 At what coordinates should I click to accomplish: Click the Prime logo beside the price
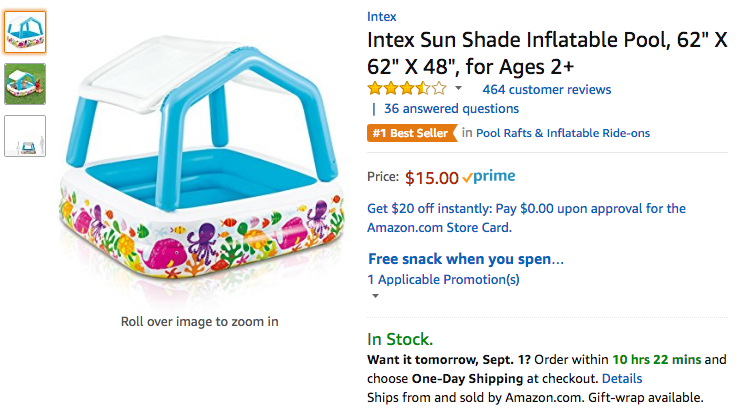coord(489,177)
